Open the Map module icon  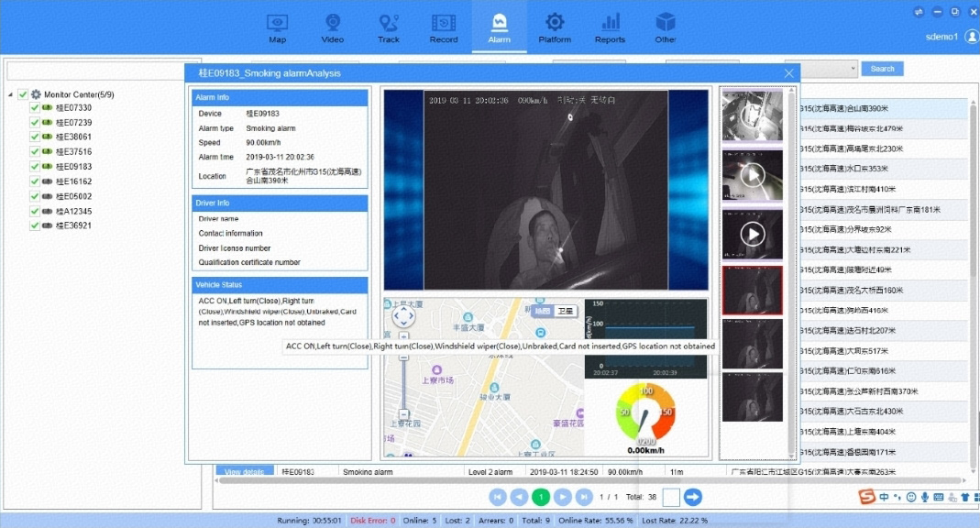[x=277, y=23]
